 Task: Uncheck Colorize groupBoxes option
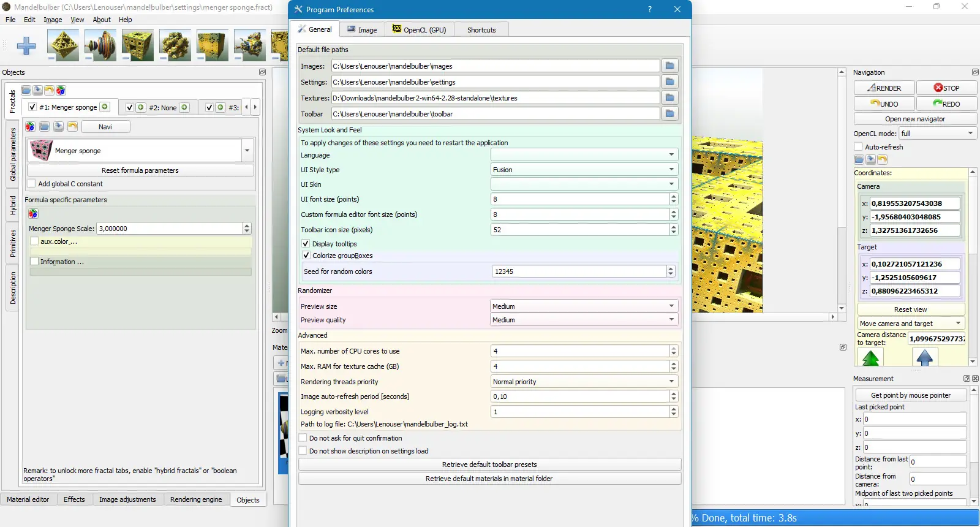click(x=306, y=256)
